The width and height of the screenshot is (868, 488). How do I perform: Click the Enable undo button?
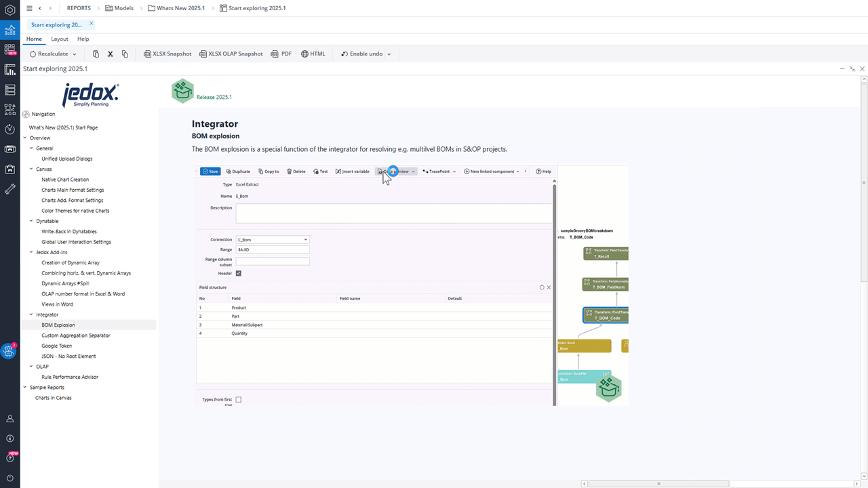362,54
